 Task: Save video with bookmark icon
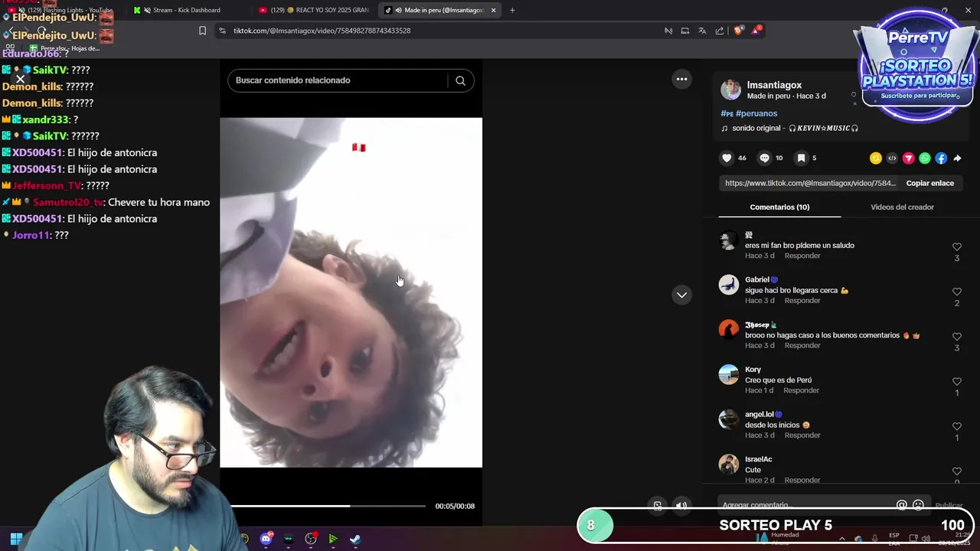(801, 158)
